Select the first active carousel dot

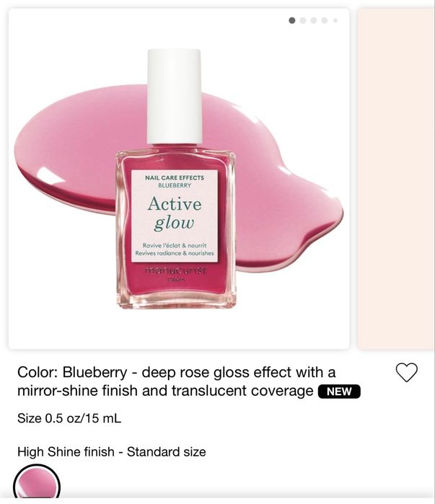click(x=292, y=21)
